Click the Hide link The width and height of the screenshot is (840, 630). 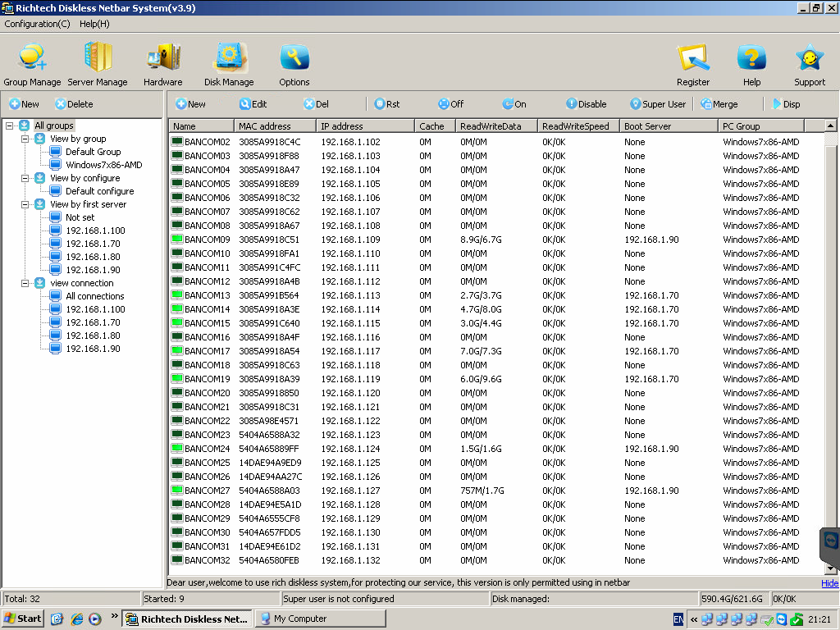829,583
